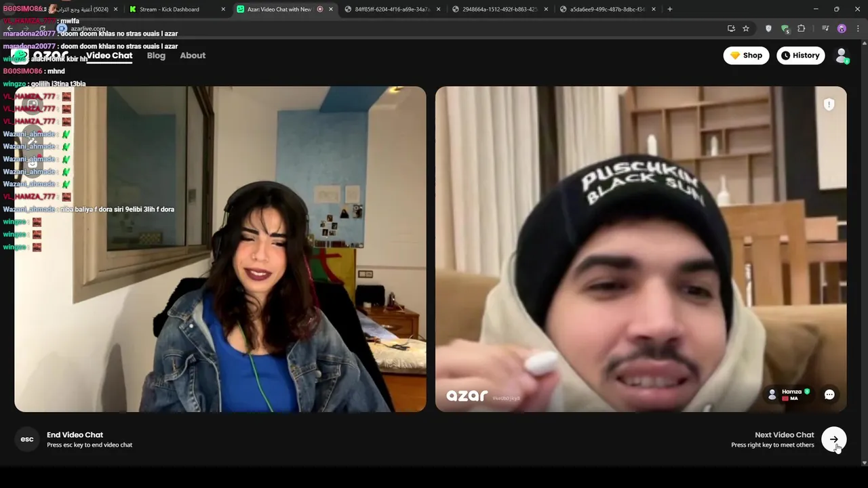Open the media control toolbar icon
Viewport: 868px width, 488px height.
tap(825, 28)
